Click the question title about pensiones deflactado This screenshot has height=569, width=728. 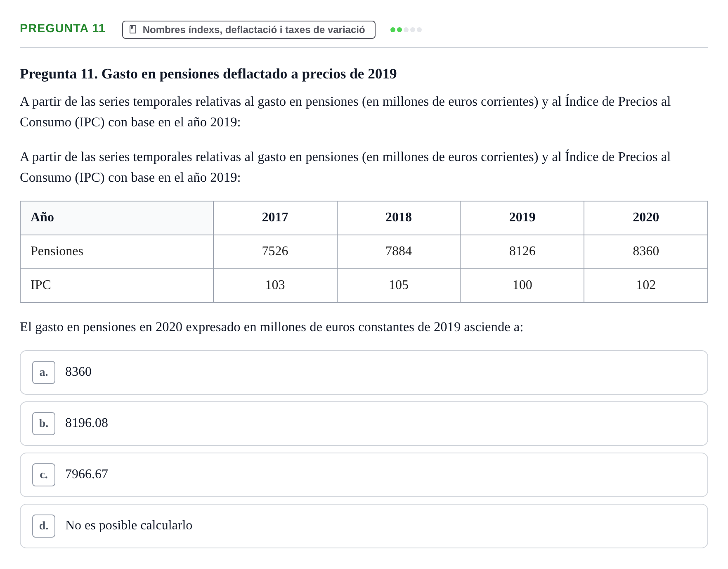208,74
